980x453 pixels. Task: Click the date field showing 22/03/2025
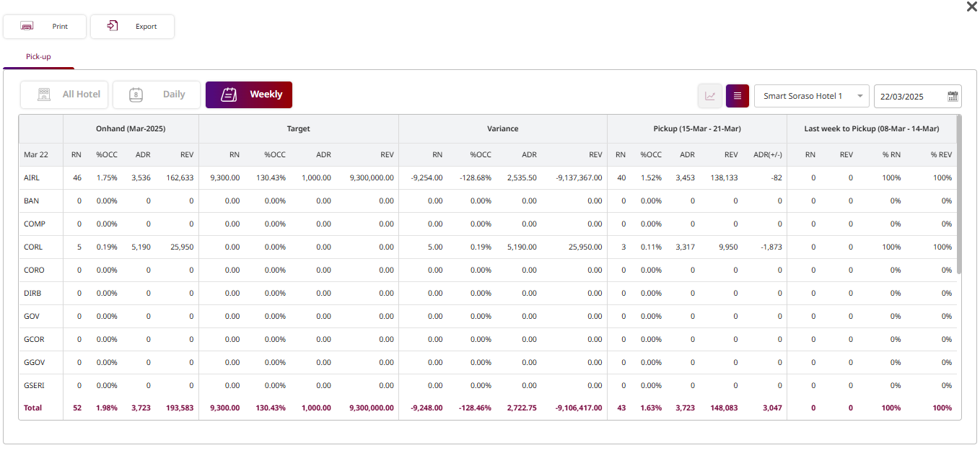coord(909,96)
